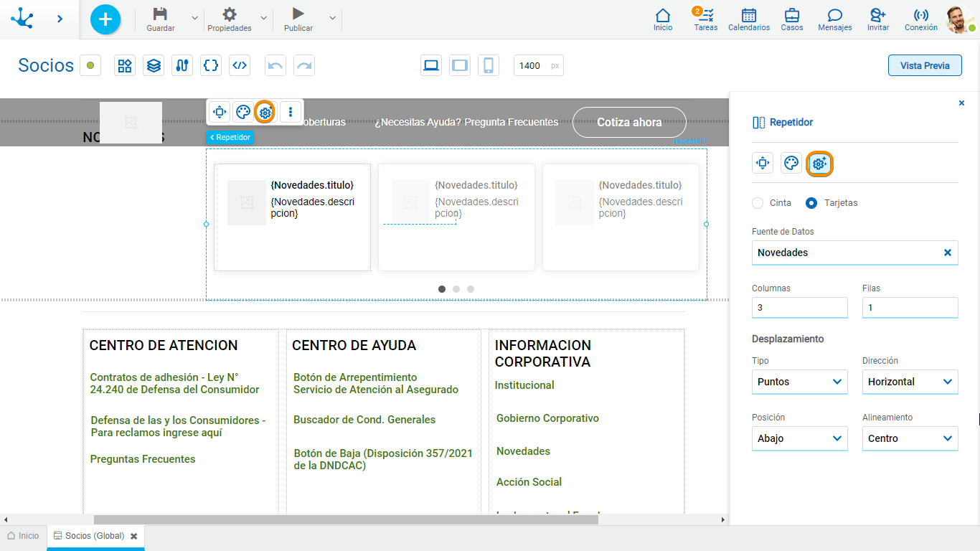Click the blue plus create button
980x551 pixels.
[x=105, y=19]
